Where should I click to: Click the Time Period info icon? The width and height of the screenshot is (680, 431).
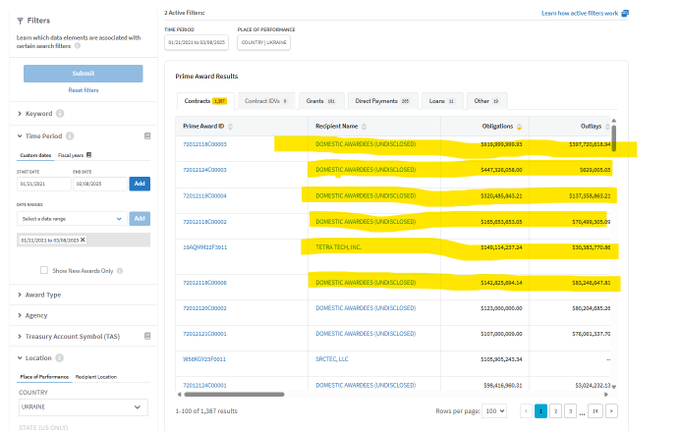pyautogui.click(x=70, y=135)
